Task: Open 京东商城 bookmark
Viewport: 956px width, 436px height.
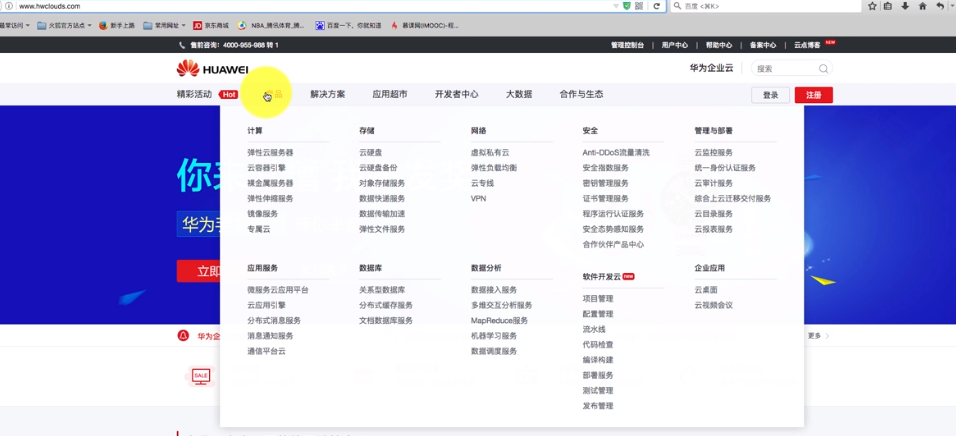Action: pos(211,26)
